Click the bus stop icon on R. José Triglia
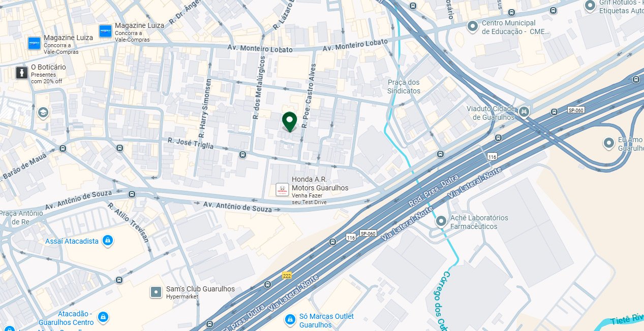The height and width of the screenshot is (331, 644). click(242, 154)
